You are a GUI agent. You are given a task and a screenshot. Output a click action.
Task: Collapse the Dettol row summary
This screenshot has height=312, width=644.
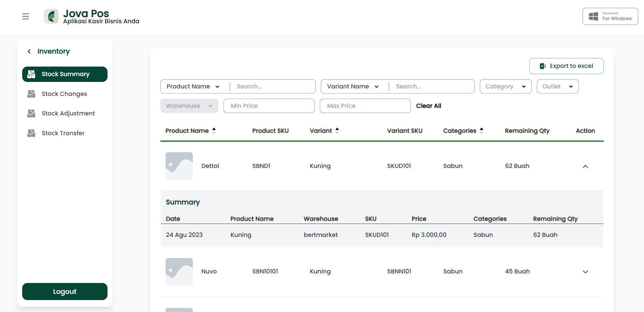(585, 166)
